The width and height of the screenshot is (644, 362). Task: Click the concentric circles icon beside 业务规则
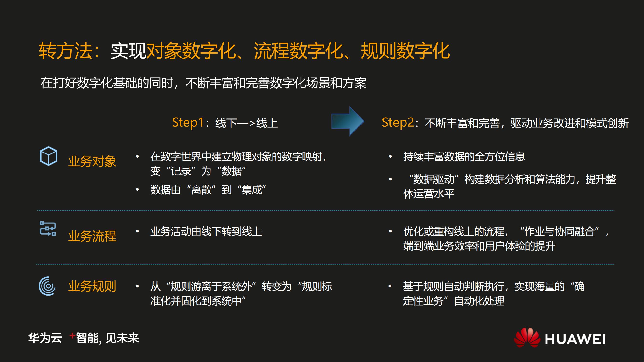point(47,286)
